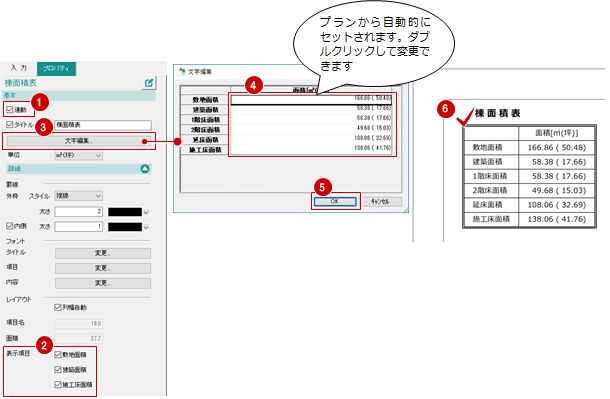The width and height of the screenshot is (610, 399).
Task: Click the 面積 width field
Action: click(79, 339)
